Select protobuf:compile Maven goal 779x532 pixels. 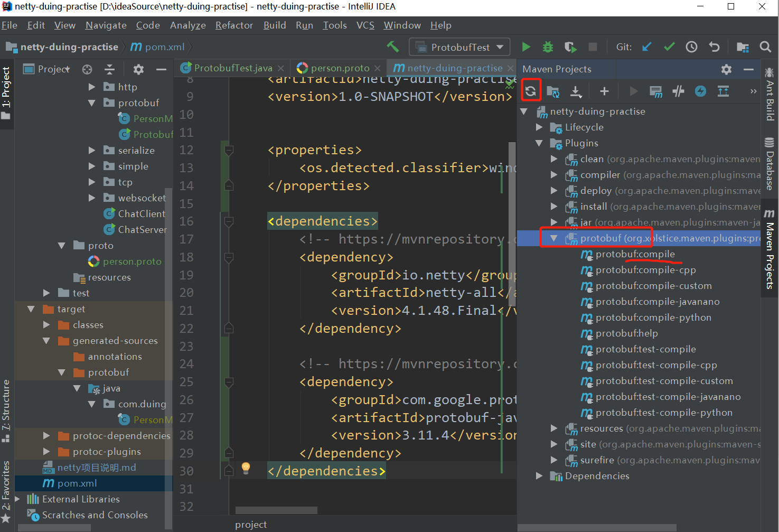[635, 254]
